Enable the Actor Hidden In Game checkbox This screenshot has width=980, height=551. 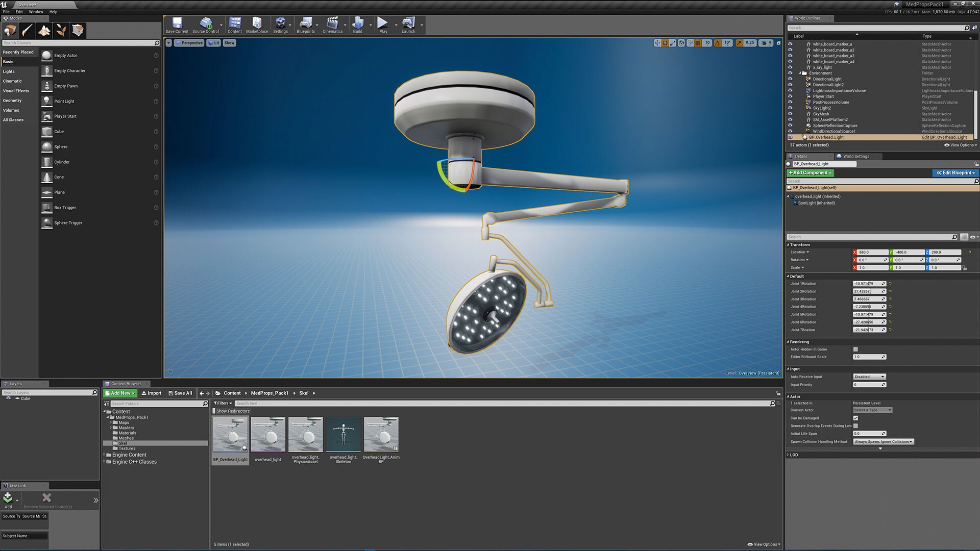(x=855, y=349)
